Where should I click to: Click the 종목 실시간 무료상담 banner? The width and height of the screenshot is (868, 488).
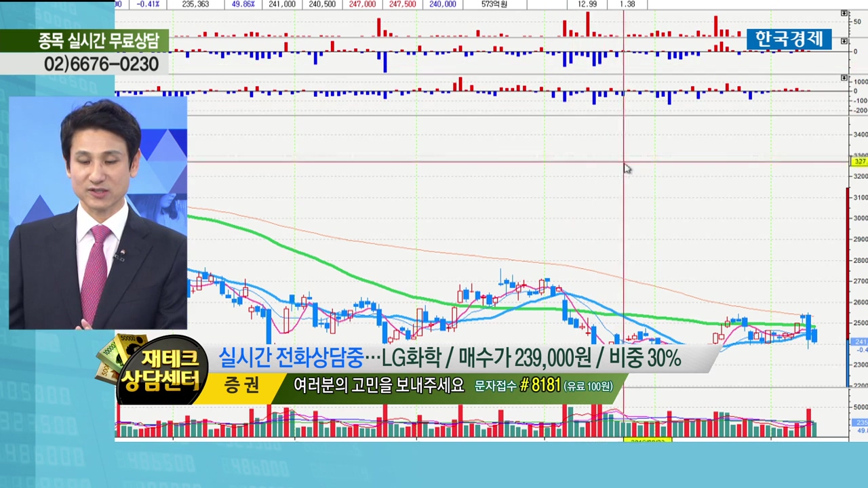click(98, 41)
